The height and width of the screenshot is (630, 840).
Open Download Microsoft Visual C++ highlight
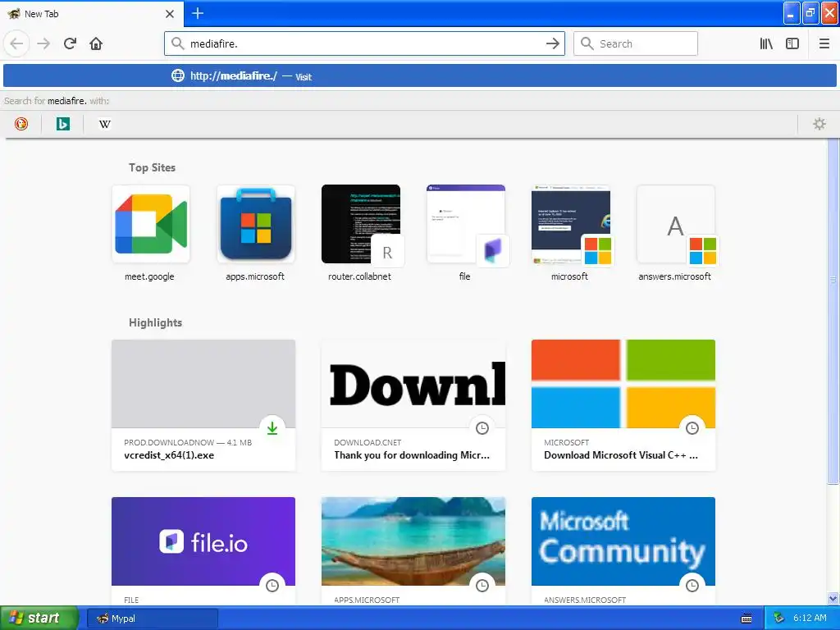623,405
